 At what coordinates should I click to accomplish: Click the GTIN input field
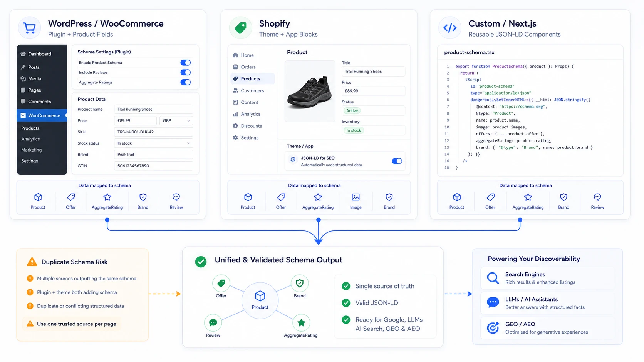153,166
